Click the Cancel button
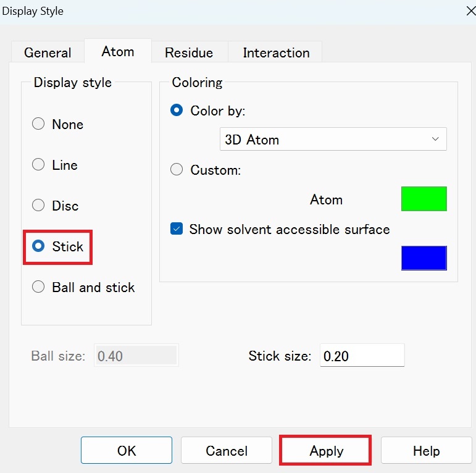Screen dimensions: 476x473 coord(227,450)
